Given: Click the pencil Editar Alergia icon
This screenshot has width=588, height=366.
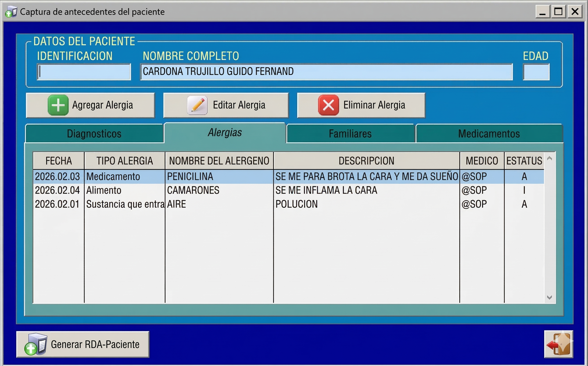Looking at the screenshot, I should [197, 105].
